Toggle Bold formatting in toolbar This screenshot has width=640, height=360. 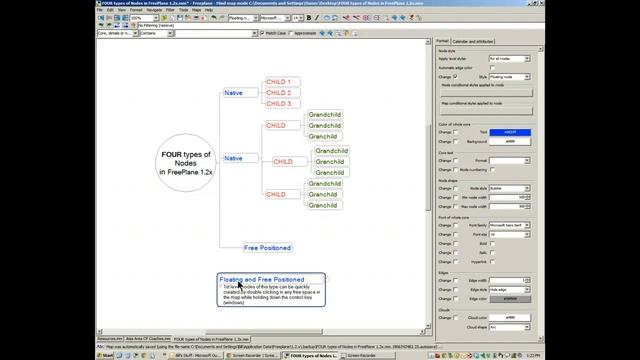[309, 18]
